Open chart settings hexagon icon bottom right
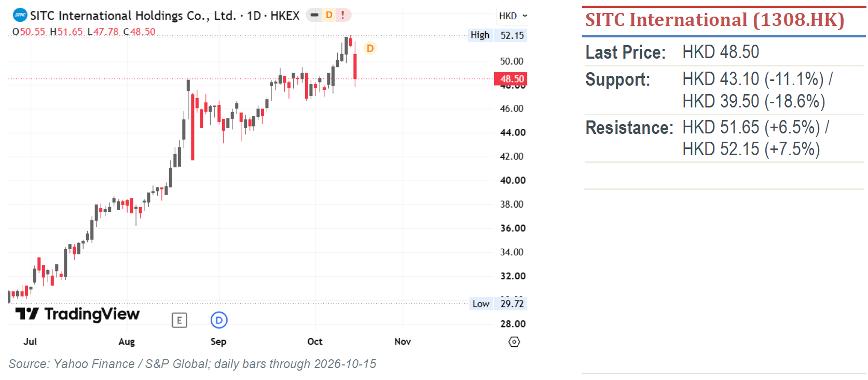 514,342
